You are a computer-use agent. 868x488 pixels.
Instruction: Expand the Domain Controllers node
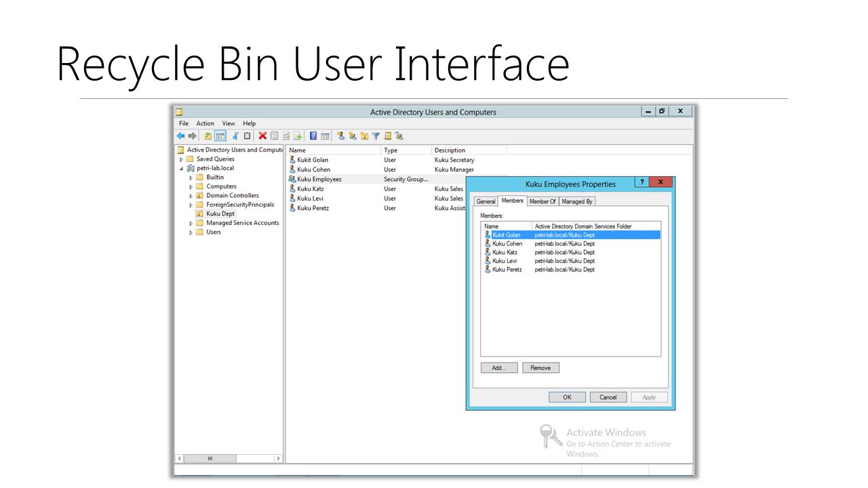(x=191, y=196)
